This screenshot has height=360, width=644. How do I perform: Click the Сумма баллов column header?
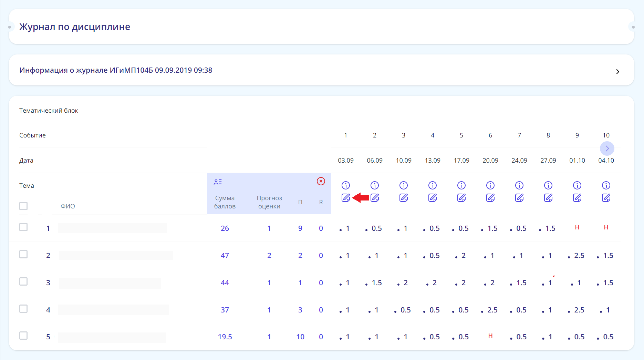[x=225, y=202]
